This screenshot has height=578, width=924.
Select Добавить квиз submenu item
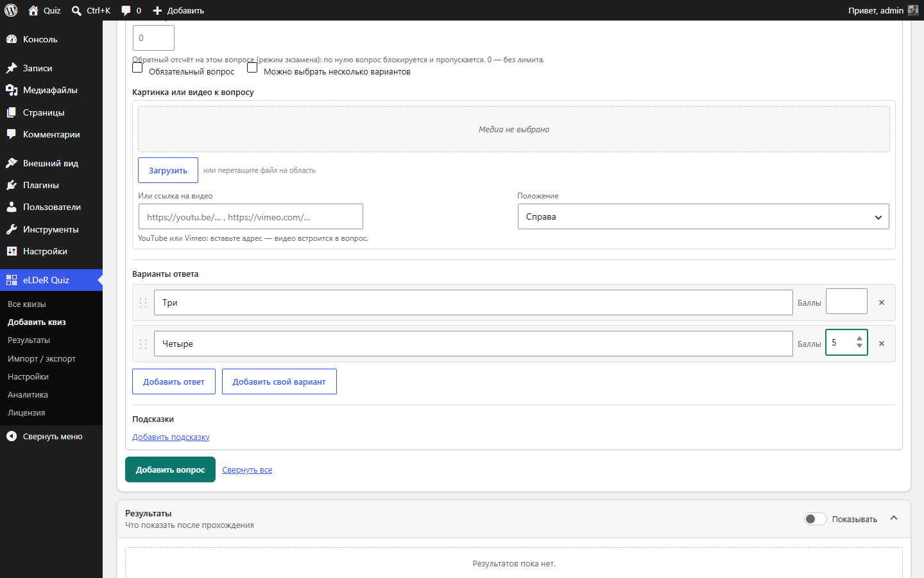tap(37, 322)
